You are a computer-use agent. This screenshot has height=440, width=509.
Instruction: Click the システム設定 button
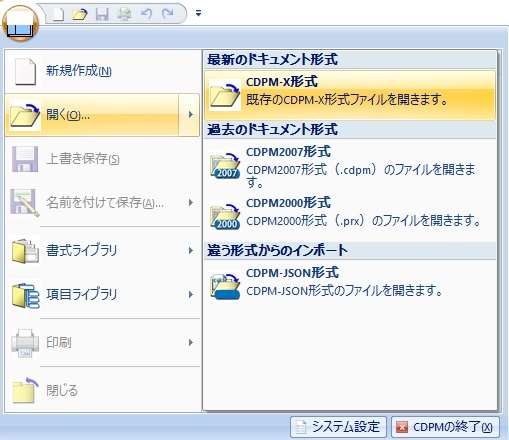click(x=338, y=427)
